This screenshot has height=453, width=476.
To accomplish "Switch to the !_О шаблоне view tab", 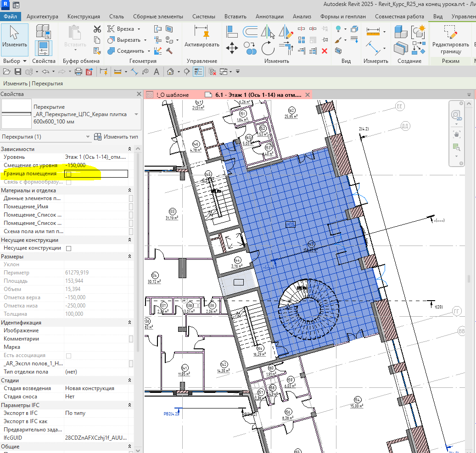I will coord(172,95).
